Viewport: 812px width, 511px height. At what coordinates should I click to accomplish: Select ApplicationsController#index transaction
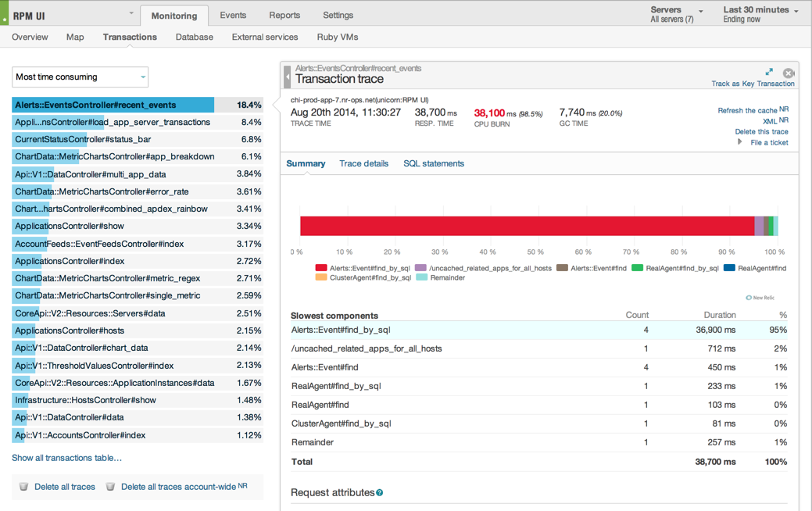(138, 261)
